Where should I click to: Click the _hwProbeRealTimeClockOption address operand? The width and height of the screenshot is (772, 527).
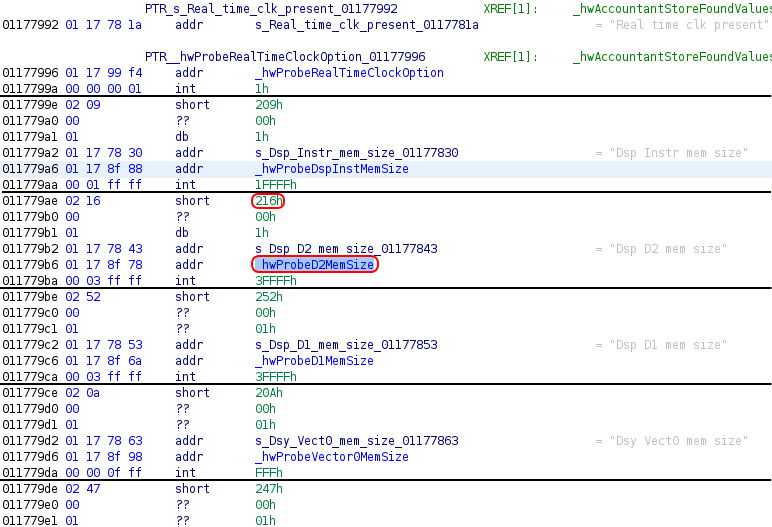(x=349, y=72)
